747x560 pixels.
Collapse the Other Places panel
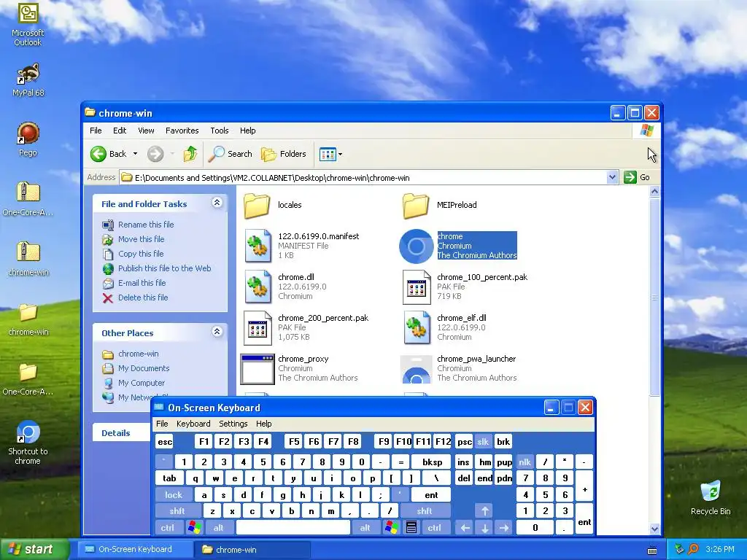pos(217,332)
